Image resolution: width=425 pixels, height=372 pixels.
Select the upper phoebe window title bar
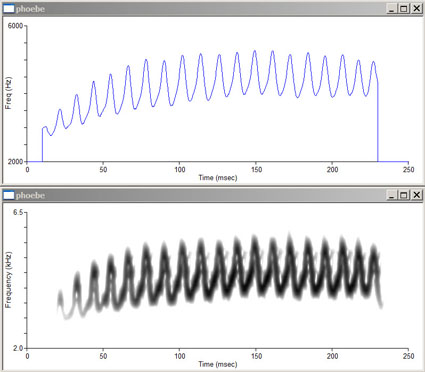point(200,9)
